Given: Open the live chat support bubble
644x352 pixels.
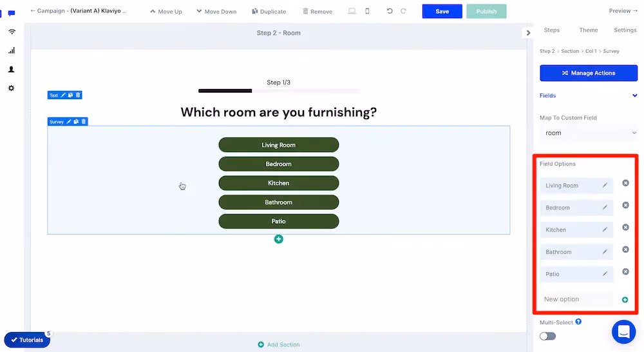Looking at the screenshot, I should 623,331.
